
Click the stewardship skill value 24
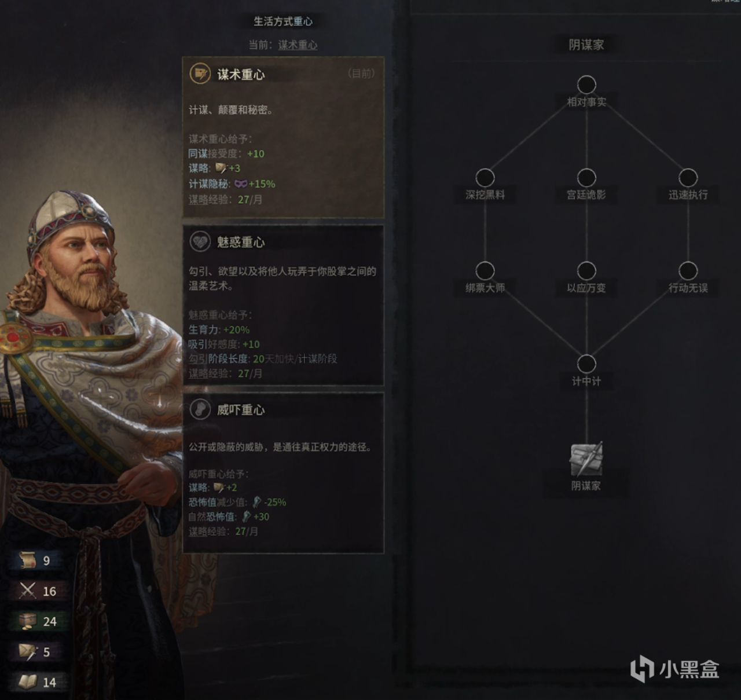(50, 621)
